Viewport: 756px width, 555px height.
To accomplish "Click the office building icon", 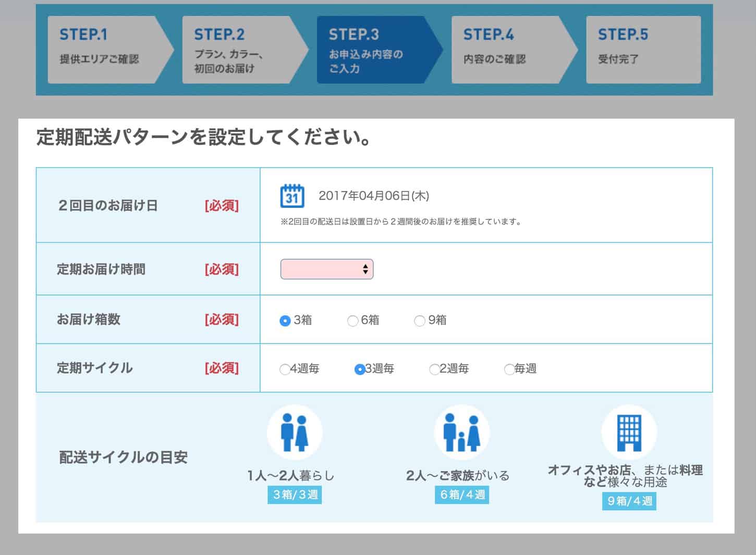I will 629,433.
